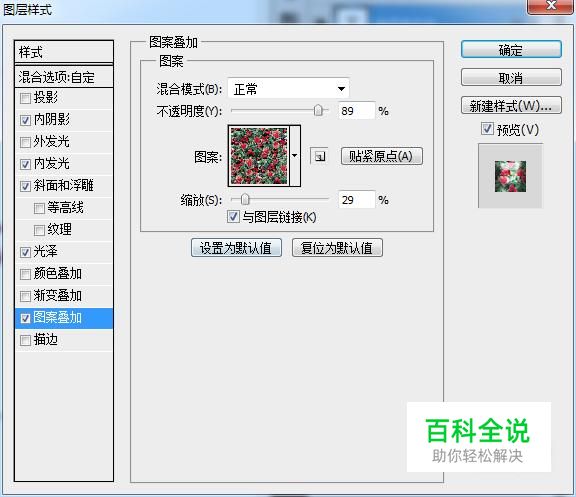Open the 内发光 style settings
576x497 pixels.
(x=51, y=163)
